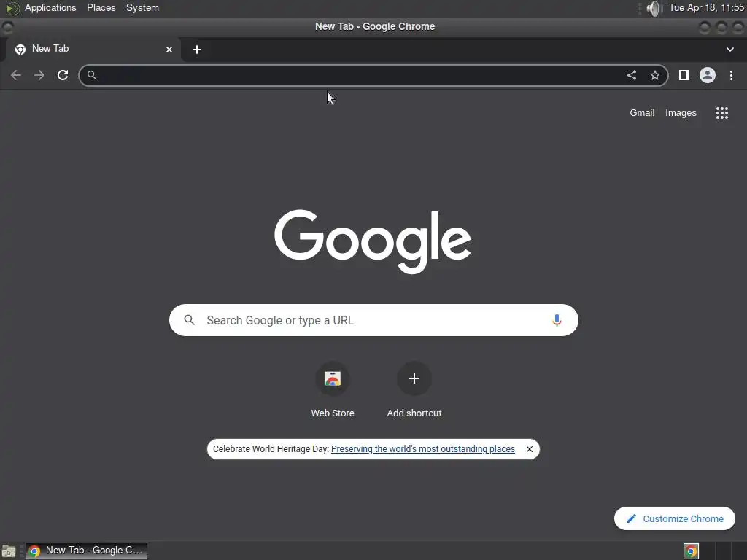The image size is (747, 560).
Task: Click the magnifier in Google search box
Action: [189, 320]
